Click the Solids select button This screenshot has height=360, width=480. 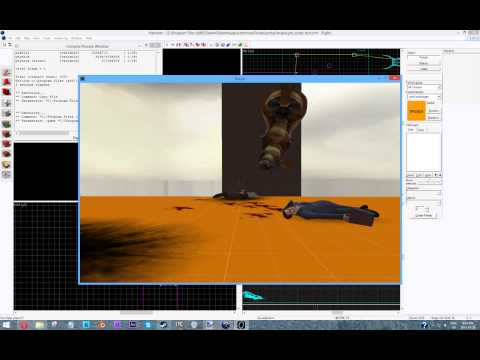click(x=423, y=69)
